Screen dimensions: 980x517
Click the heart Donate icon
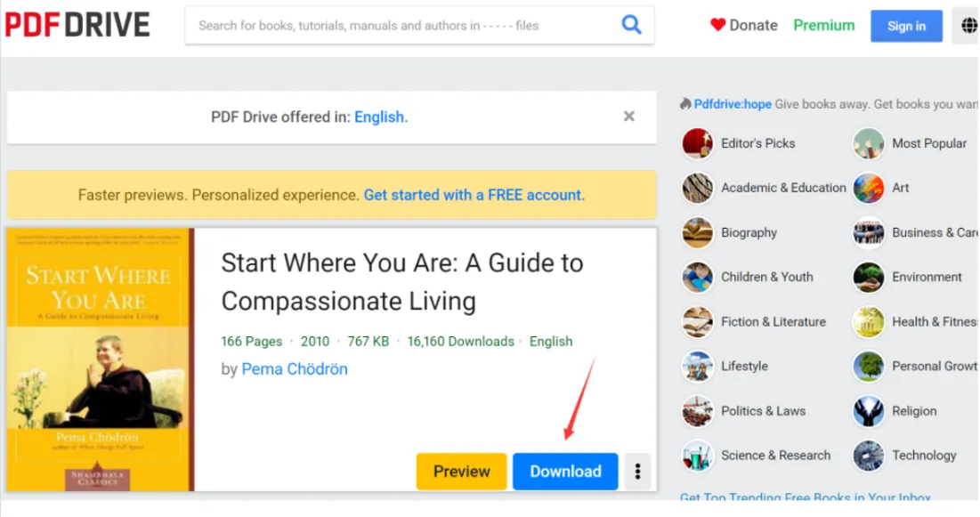(x=718, y=25)
